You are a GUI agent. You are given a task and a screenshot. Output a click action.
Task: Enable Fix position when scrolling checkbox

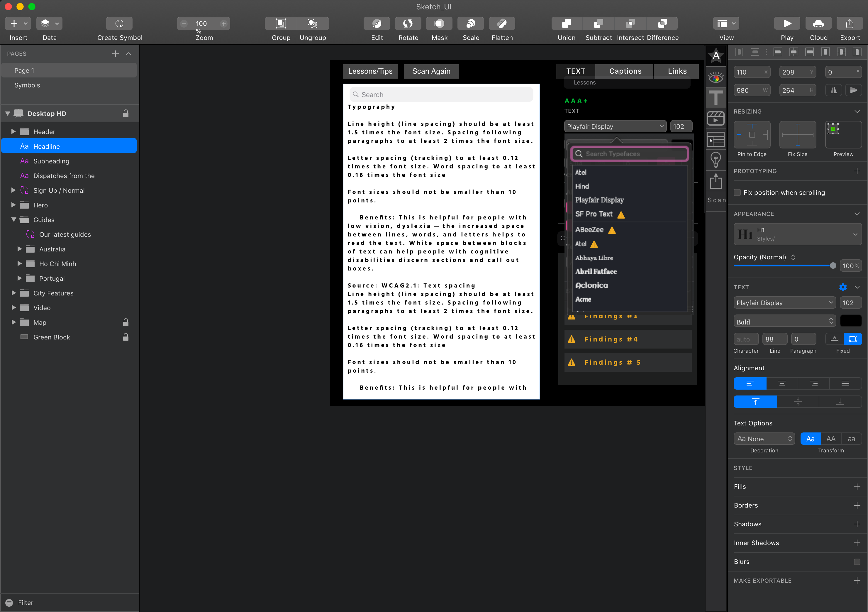coord(737,192)
